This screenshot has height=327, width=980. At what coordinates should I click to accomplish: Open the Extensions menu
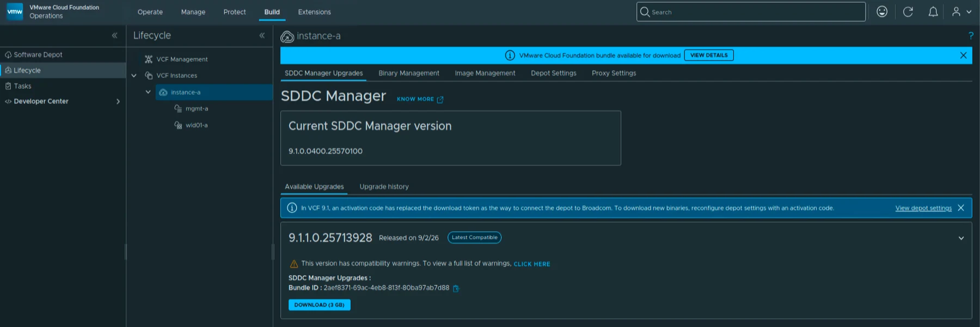click(x=314, y=12)
